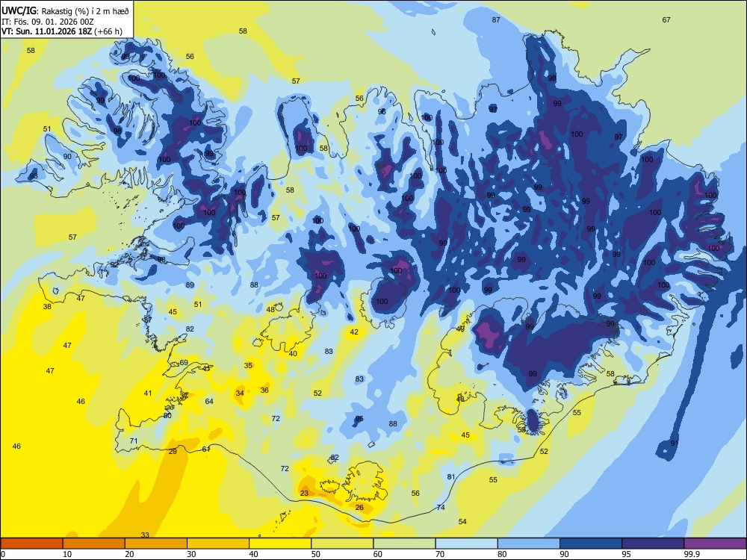The width and height of the screenshot is (747, 560).
Task: Click the '36' humidity value
Action: click(265, 391)
